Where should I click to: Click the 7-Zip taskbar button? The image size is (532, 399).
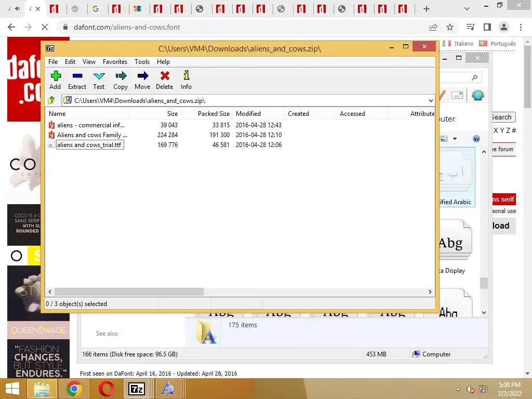coord(137,389)
